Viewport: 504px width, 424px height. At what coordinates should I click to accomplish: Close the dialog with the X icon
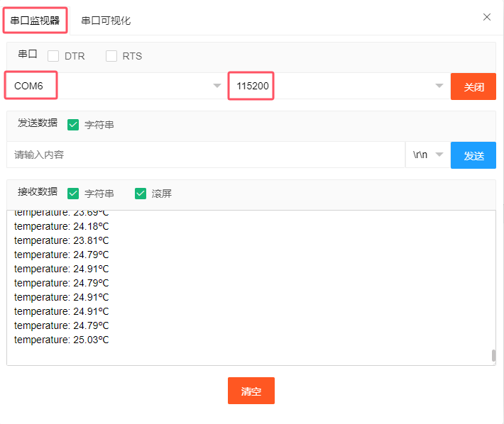(487, 17)
